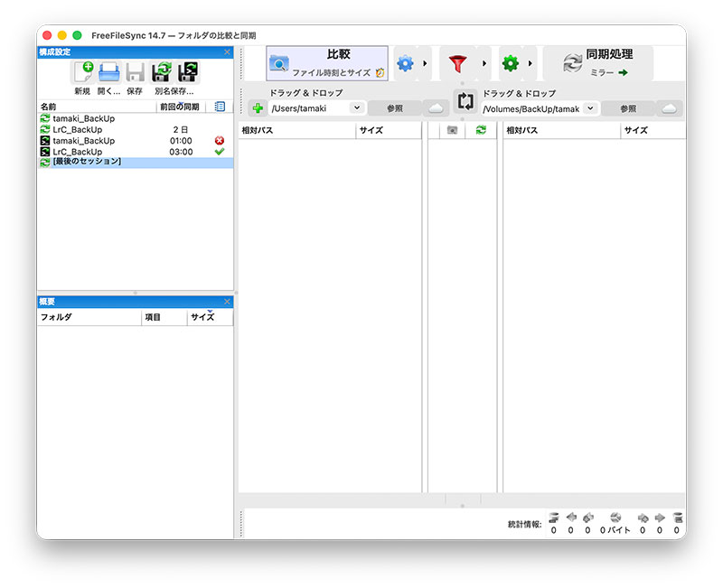Screen dimensions: 723x588
Task: Open the arrow menu beside the filter icon
Action: pos(484,63)
